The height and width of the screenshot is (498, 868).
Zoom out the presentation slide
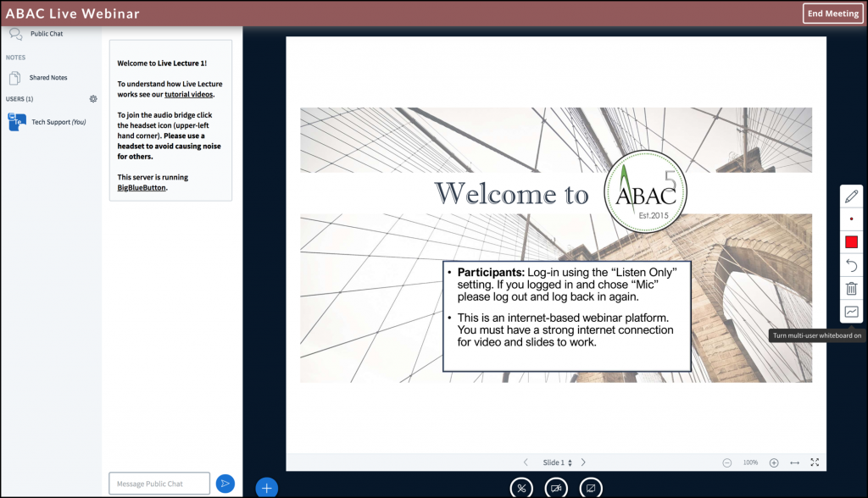tap(727, 462)
